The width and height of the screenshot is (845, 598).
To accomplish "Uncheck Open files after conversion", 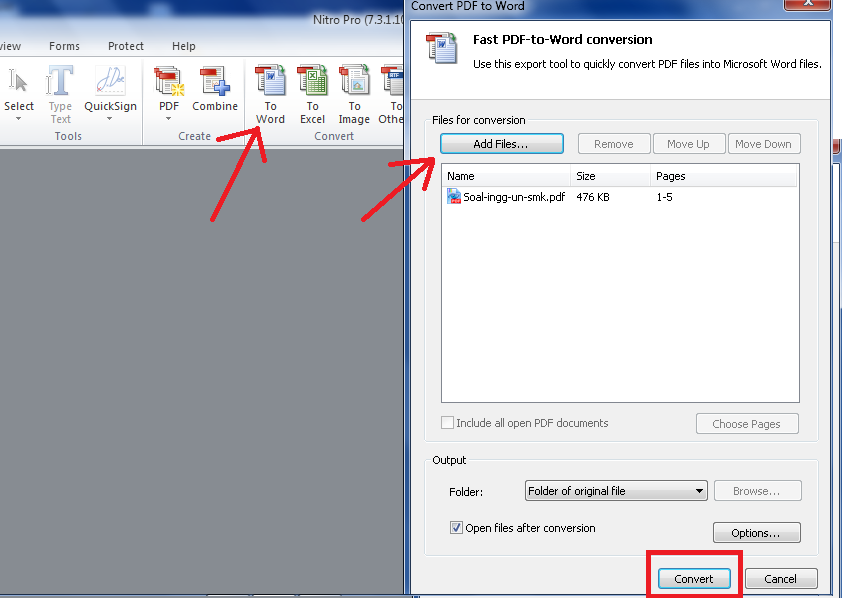I will [456, 527].
